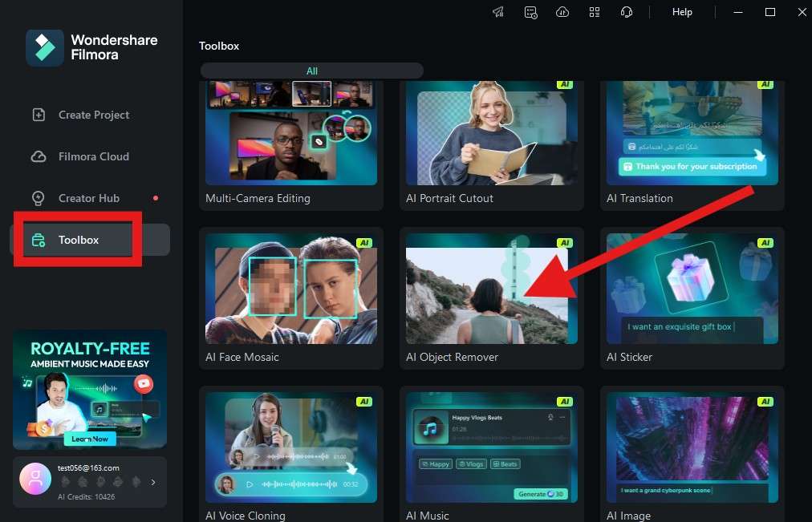Select Toolbox in the sidebar
Image resolution: width=812 pixels, height=522 pixels.
click(90, 240)
